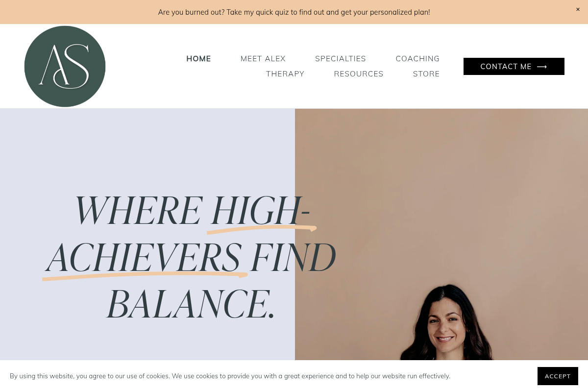Click the arrow icon in Contact Me
Viewport: 588px width, 392px height.
tap(542, 67)
